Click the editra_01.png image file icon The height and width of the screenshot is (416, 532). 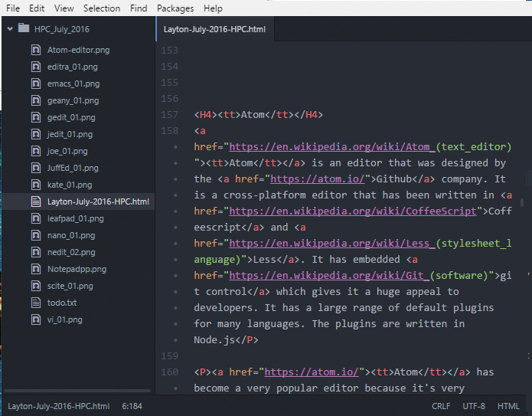click(x=36, y=67)
